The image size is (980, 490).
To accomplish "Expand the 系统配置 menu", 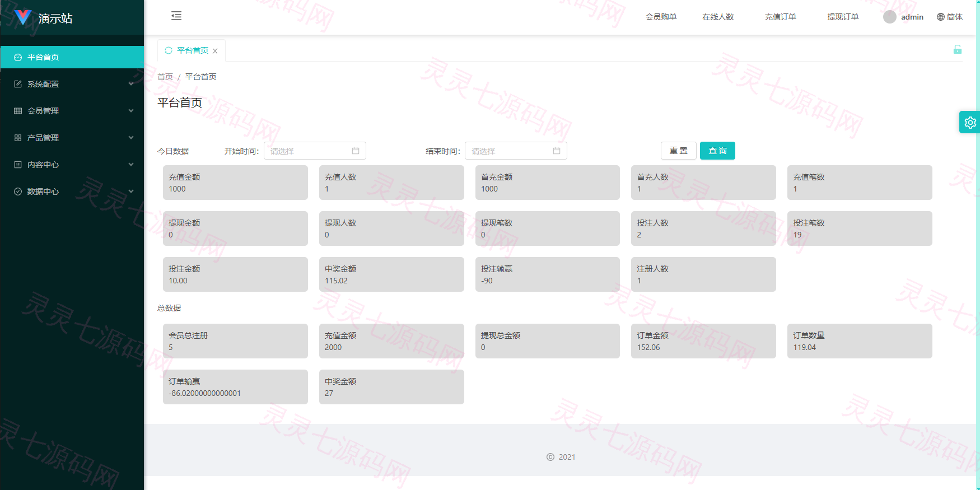I will (x=72, y=84).
